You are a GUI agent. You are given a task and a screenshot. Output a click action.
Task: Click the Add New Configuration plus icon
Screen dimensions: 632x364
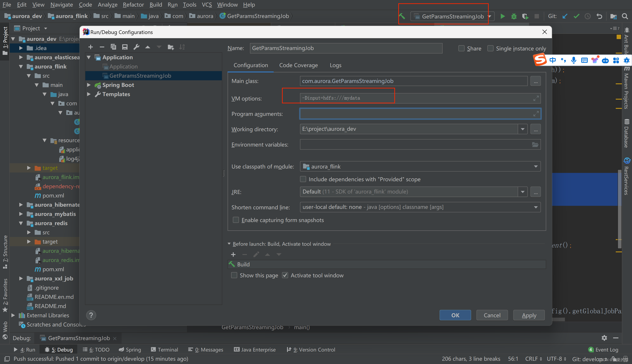point(90,47)
